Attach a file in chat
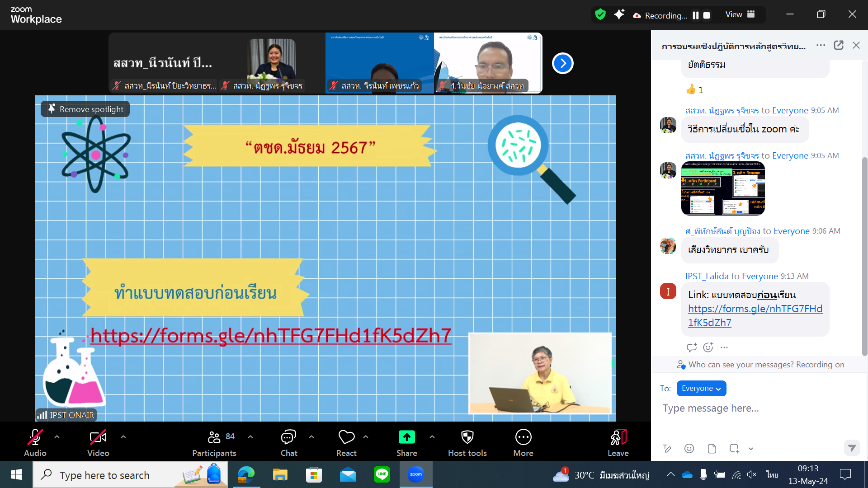Screen dimensions: 868x488 712,448
